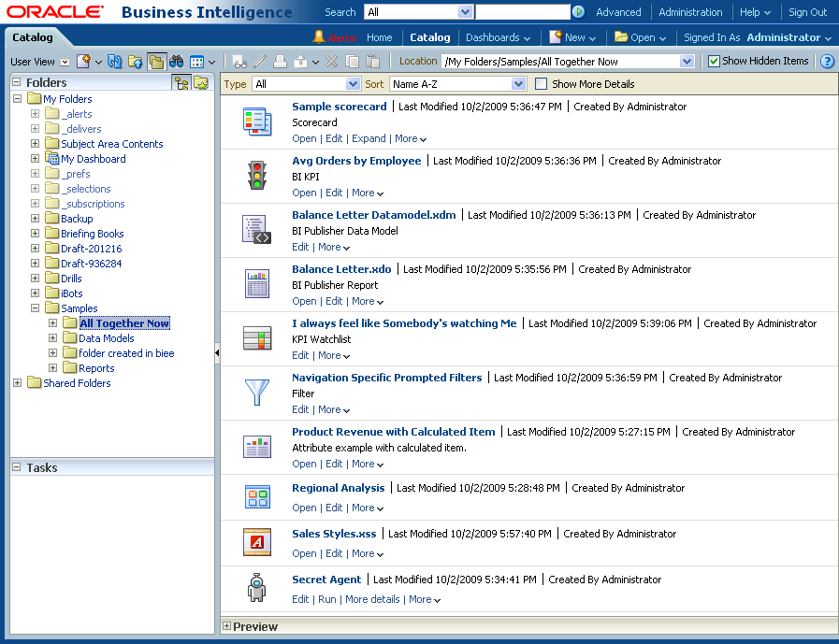Open the Dashboards menu
The image size is (839, 644).
(x=499, y=37)
